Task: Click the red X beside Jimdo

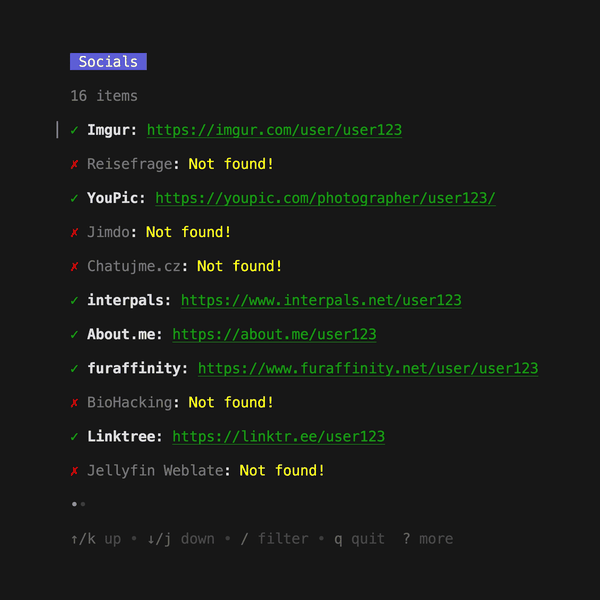Action: pos(75,232)
